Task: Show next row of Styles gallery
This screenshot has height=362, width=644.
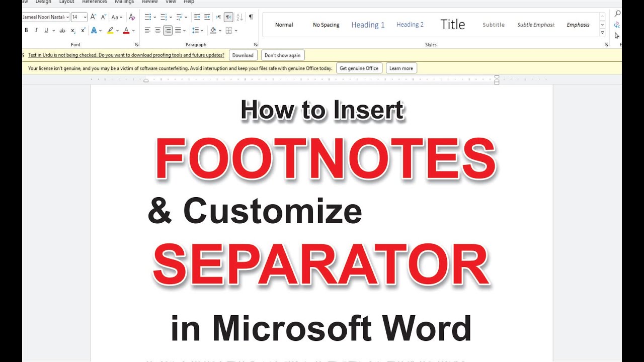Action: [602, 25]
